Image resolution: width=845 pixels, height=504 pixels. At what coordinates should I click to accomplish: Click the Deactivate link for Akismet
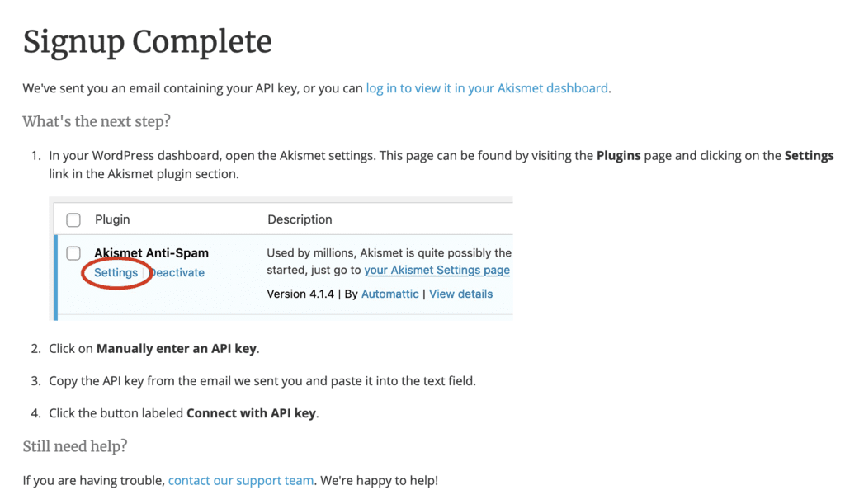[x=177, y=273]
